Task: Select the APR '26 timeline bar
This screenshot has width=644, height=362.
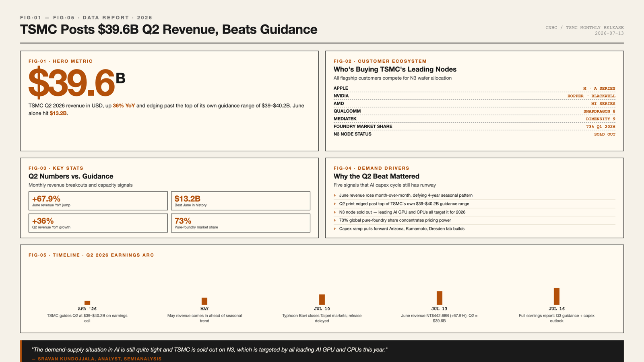Action: 87,303
